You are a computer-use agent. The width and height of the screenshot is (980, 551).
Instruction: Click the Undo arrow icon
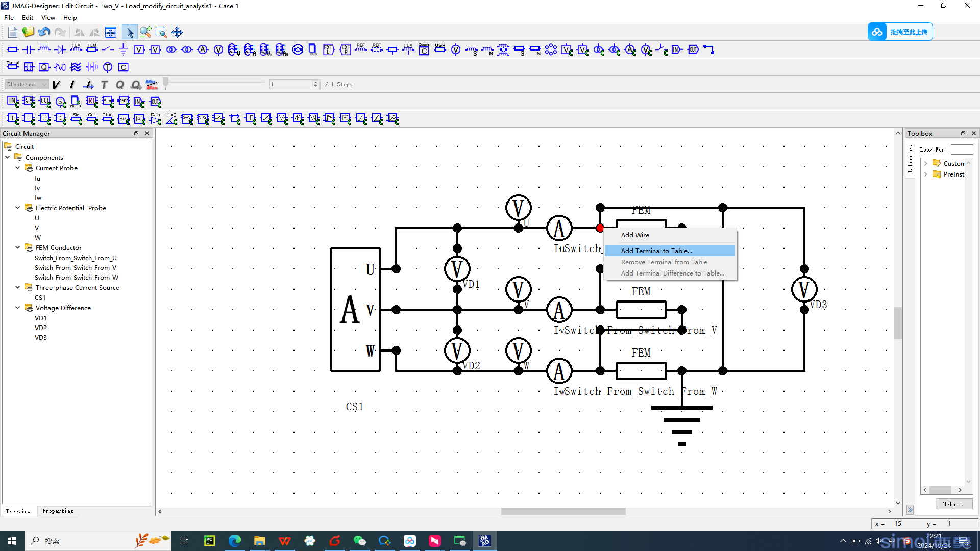pyautogui.click(x=44, y=32)
